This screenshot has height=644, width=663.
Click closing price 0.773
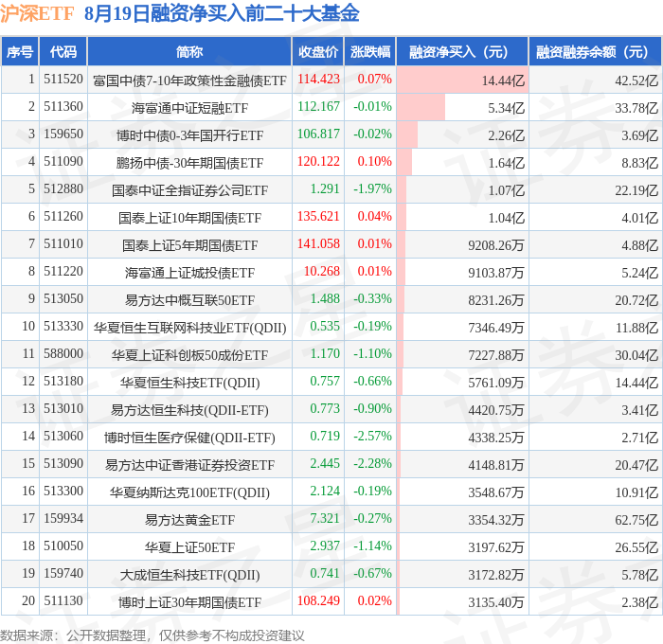pyautogui.click(x=325, y=409)
